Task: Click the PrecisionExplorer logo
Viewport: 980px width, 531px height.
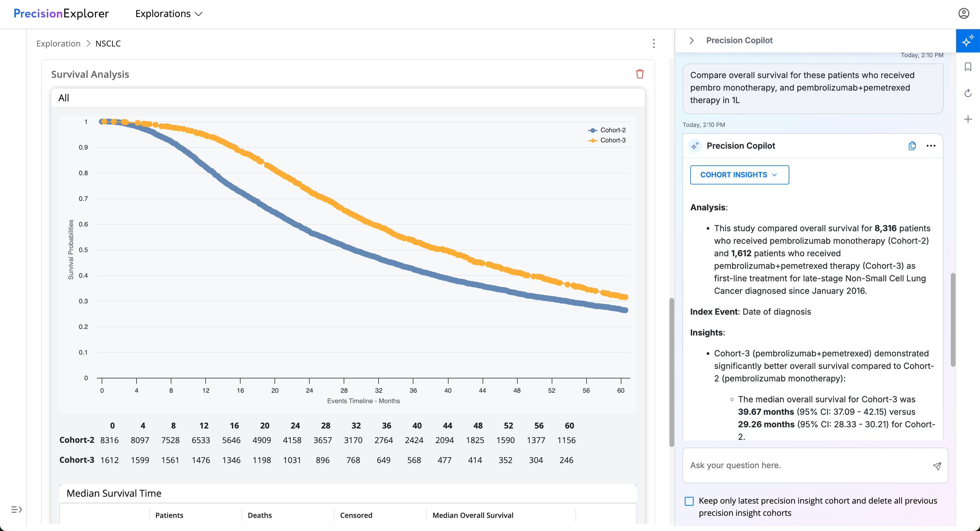Action: (x=61, y=14)
